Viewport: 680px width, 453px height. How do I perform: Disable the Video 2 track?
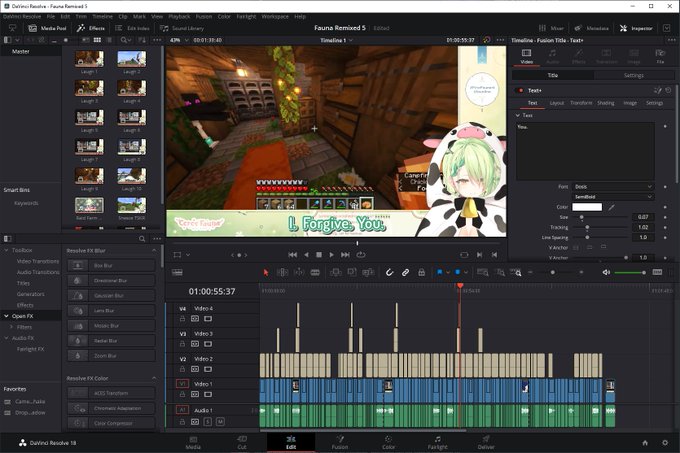pos(208,369)
